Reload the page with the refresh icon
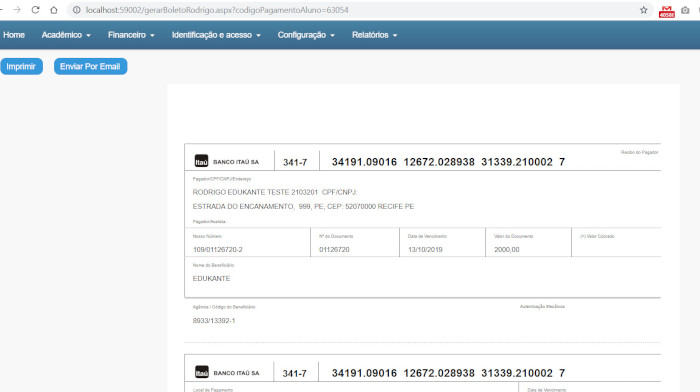The height and width of the screenshot is (392, 700). 35,10
